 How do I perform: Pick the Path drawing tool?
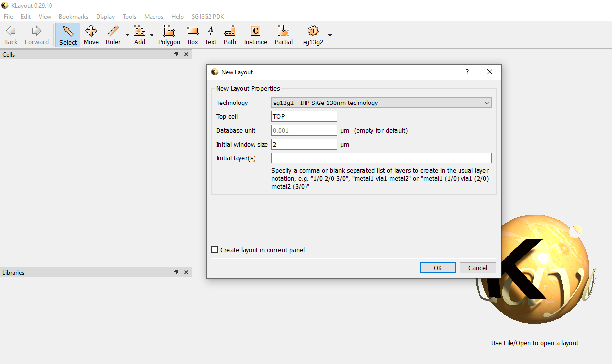pyautogui.click(x=230, y=35)
